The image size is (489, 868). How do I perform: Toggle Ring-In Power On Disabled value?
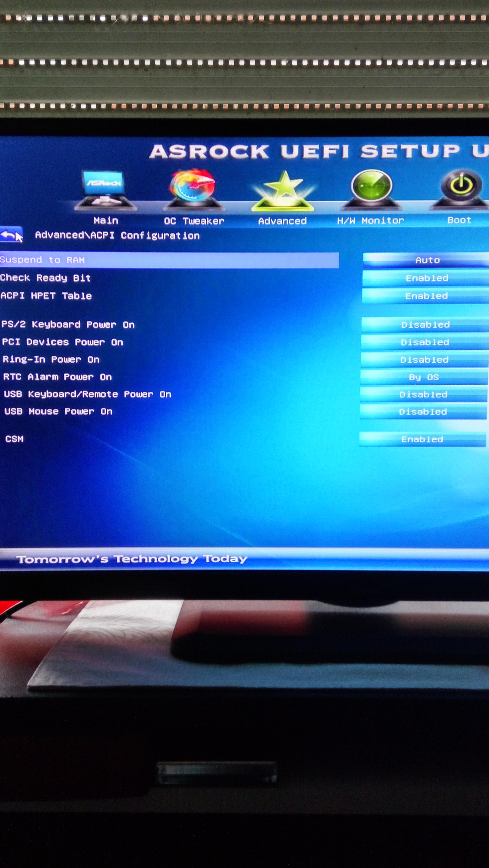coord(424,360)
